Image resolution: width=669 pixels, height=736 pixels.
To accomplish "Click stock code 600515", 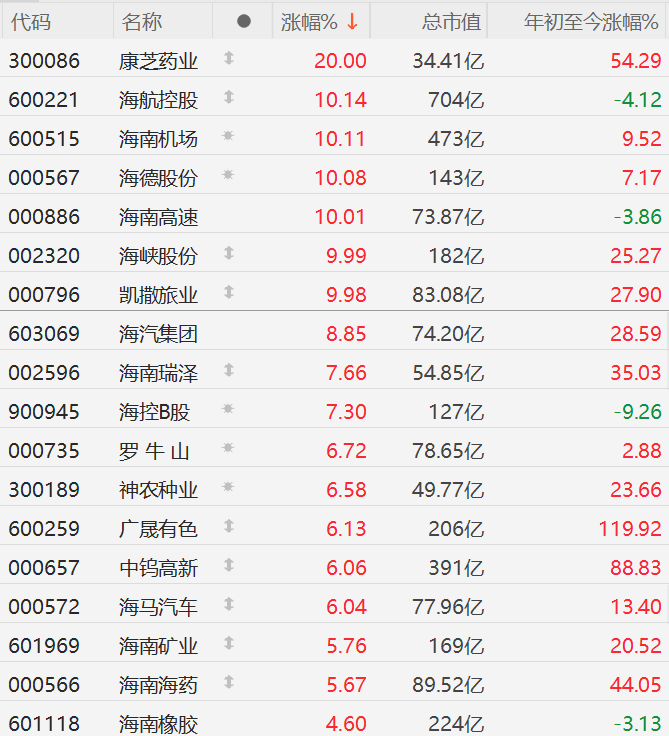I will (x=44, y=139).
